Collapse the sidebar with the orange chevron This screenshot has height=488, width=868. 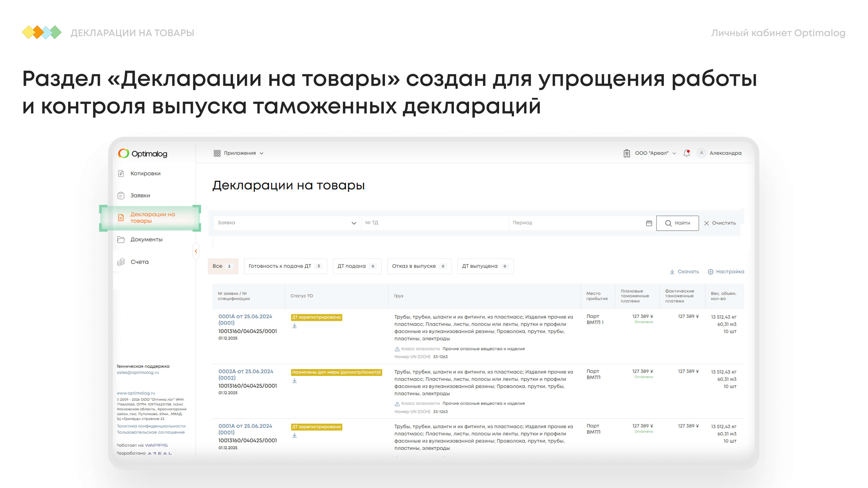click(x=196, y=251)
